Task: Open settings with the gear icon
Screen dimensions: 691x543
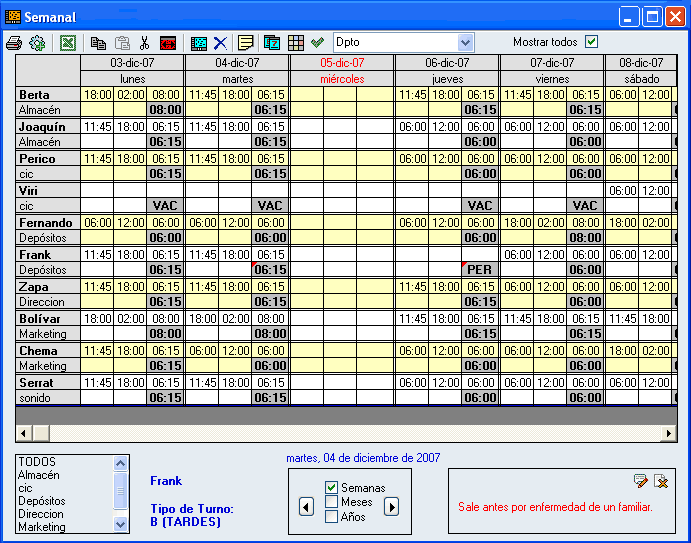Action: pos(38,43)
